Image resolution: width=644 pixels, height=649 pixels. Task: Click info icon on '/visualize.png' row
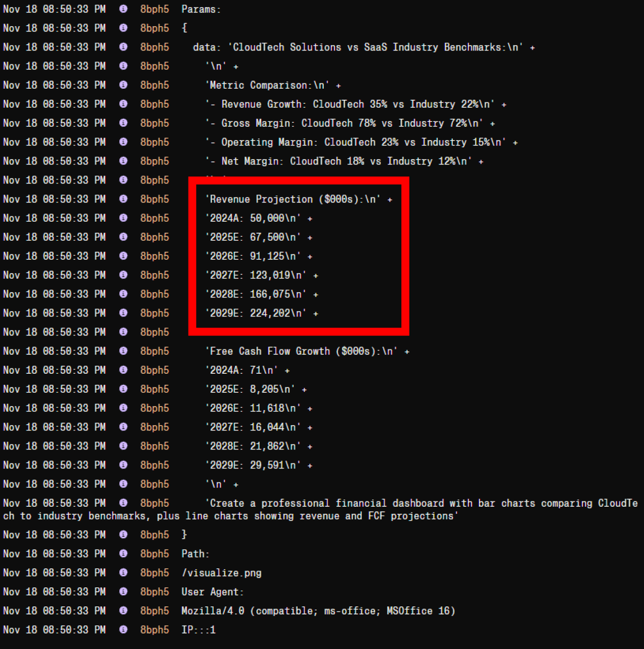click(x=123, y=573)
